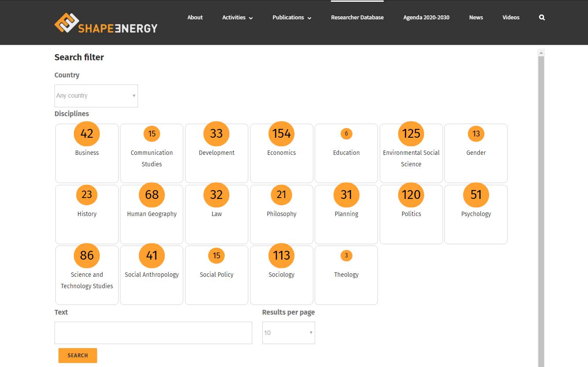588x367 pixels.
Task: Click the Philosophy discipline label
Action: pyautogui.click(x=282, y=214)
